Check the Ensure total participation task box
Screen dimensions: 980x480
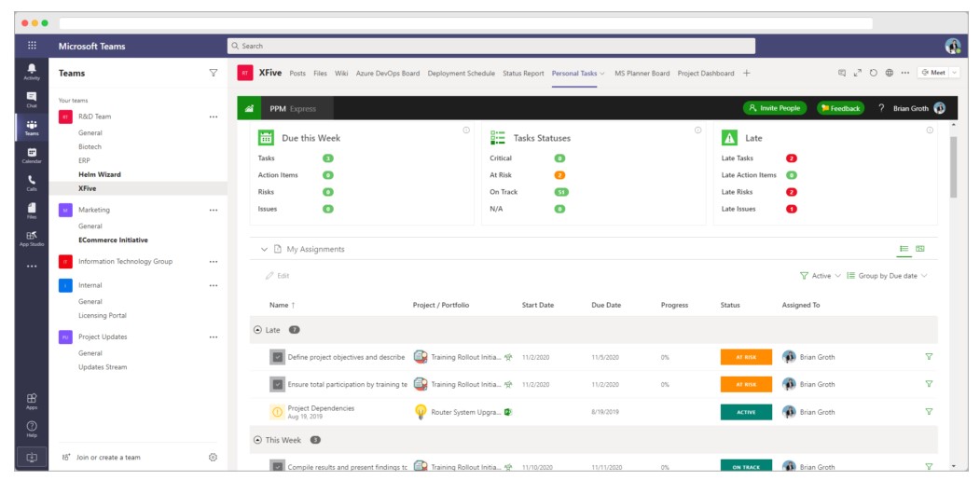[278, 384]
